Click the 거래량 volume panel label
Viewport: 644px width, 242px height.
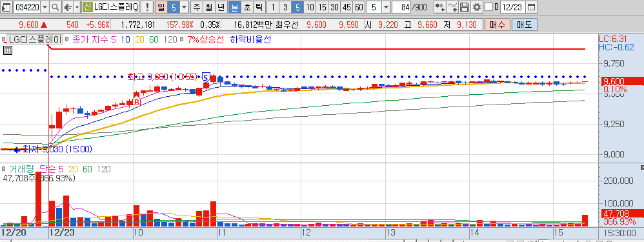[22, 169]
